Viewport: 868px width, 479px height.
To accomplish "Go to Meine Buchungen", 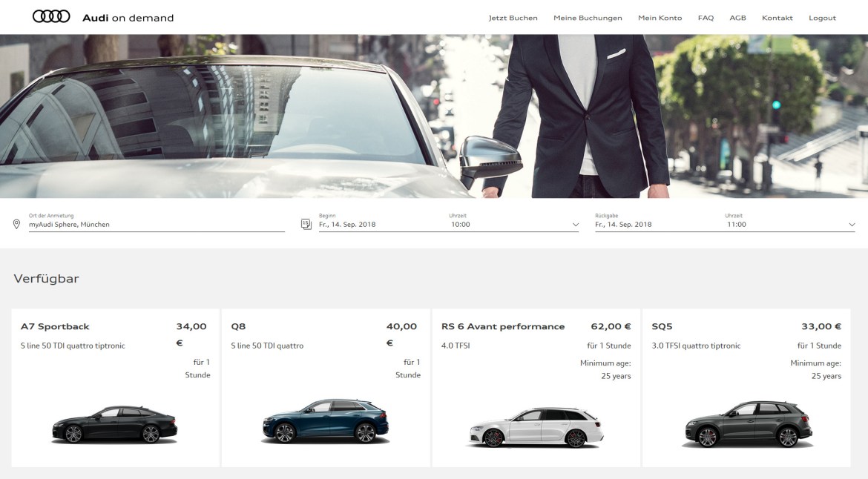I will click(x=588, y=18).
